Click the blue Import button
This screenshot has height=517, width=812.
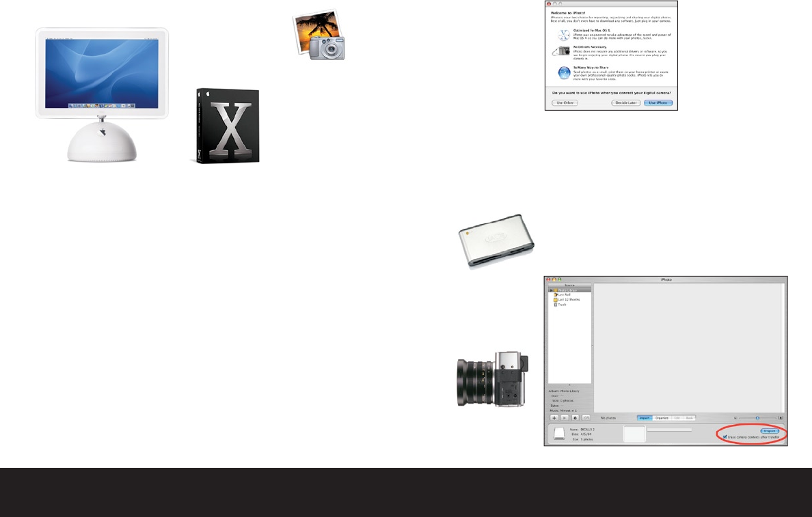(770, 430)
